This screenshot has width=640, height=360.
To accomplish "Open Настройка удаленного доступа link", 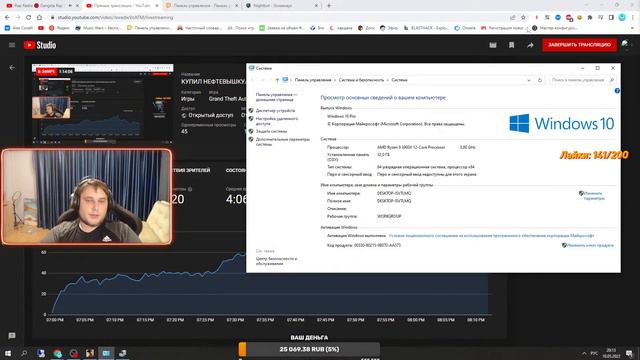I will click(x=277, y=121).
